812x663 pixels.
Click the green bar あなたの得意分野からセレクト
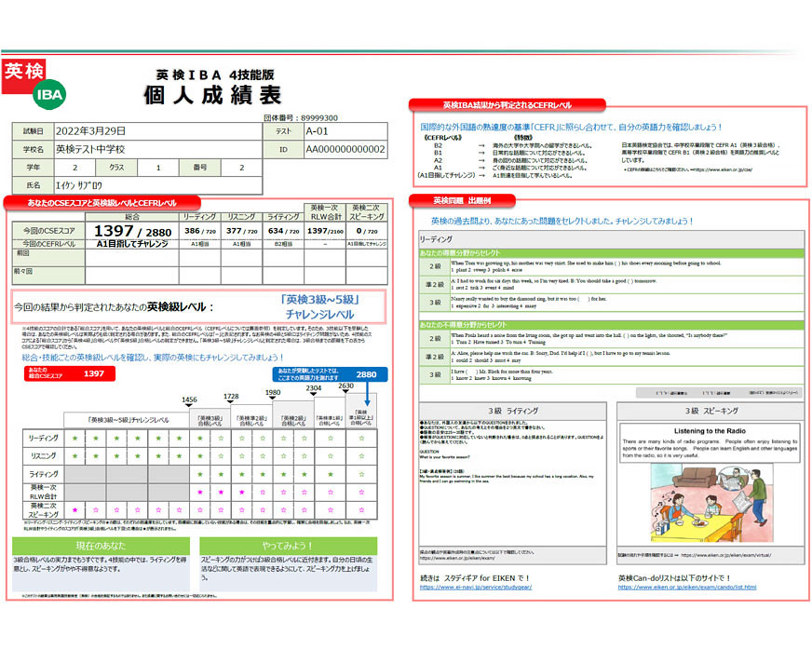point(611,253)
